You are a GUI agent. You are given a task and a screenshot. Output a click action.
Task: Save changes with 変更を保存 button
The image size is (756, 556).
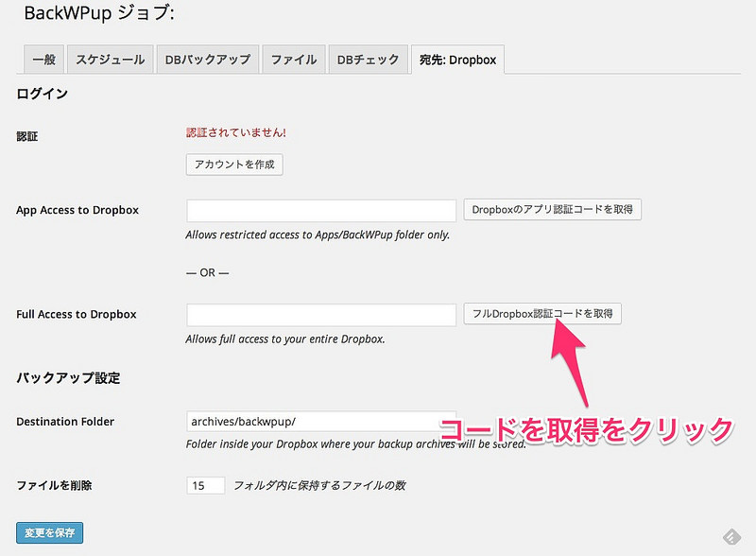pyautogui.click(x=50, y=533)
